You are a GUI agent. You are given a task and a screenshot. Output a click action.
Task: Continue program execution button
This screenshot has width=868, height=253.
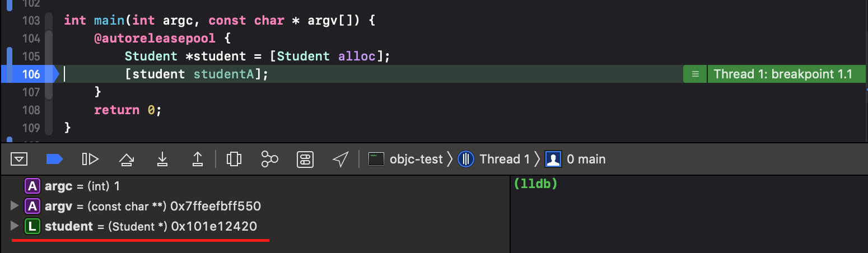[90, 160]
